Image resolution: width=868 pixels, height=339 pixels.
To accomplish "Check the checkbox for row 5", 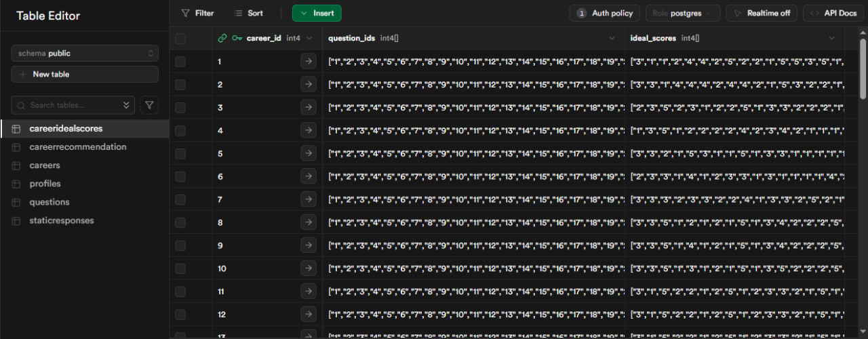I will [x=180, y=154].
